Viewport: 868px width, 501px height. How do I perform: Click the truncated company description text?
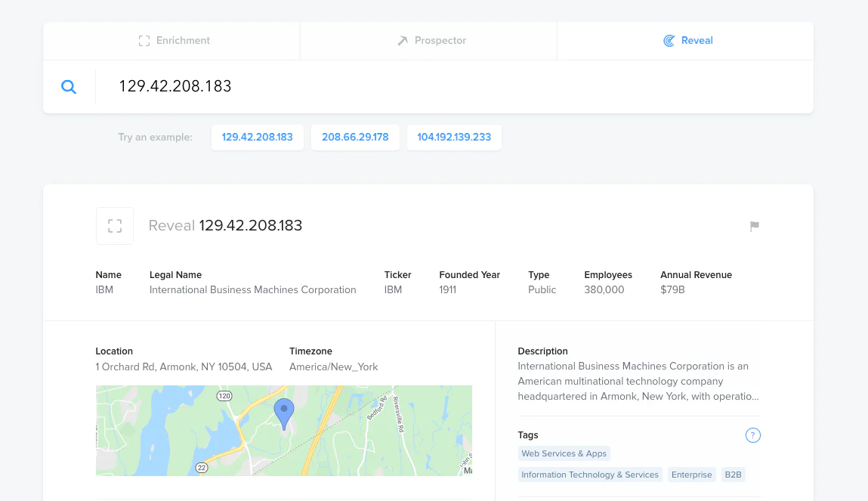point(638,381)
